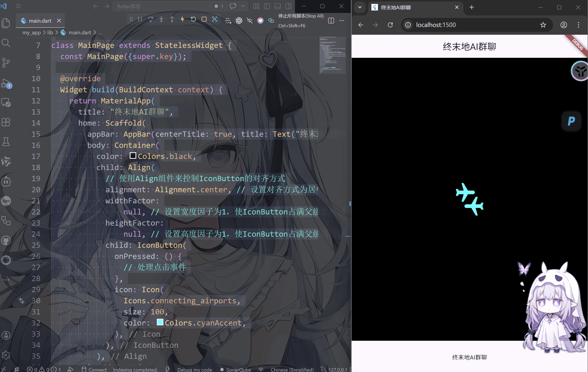
Task: Click the debug Hot Reload lightning icon
Action: (183, 19)
